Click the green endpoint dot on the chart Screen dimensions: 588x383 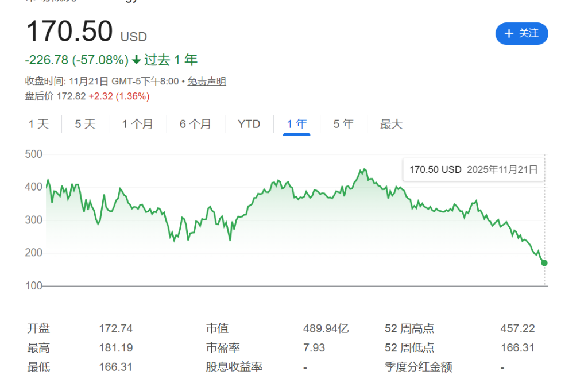click(x=543, y=263)
